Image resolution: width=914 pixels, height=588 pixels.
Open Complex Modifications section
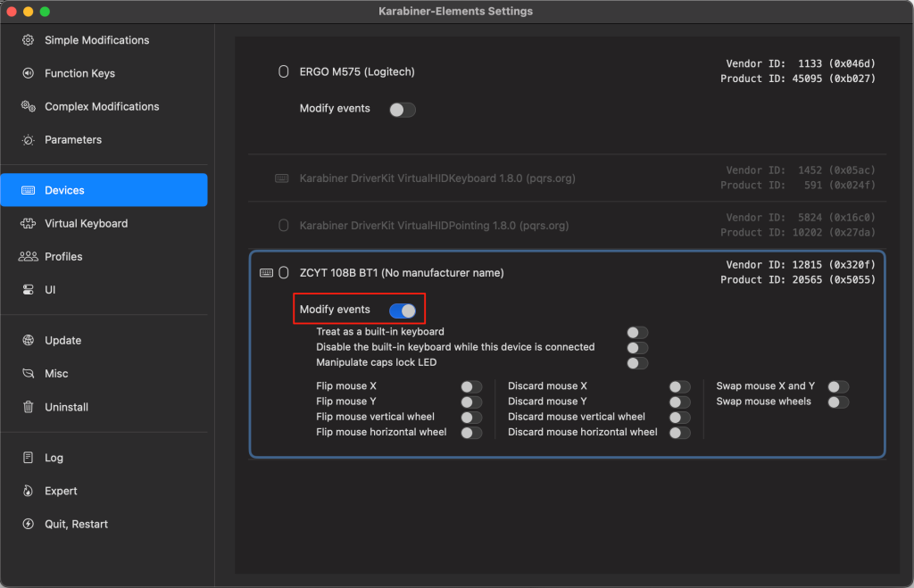pyautogui.click(x=104, y=107)
